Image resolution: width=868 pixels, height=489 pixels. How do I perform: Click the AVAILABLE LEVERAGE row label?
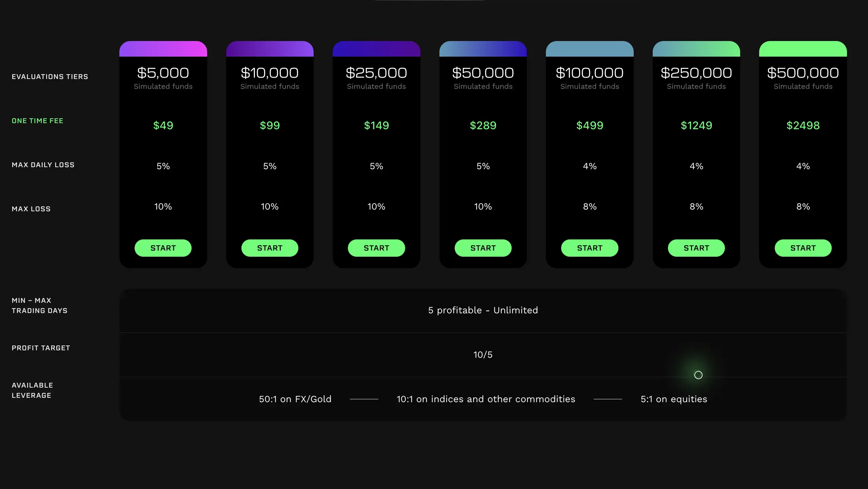pyautogui.click(x=32, y=390)
